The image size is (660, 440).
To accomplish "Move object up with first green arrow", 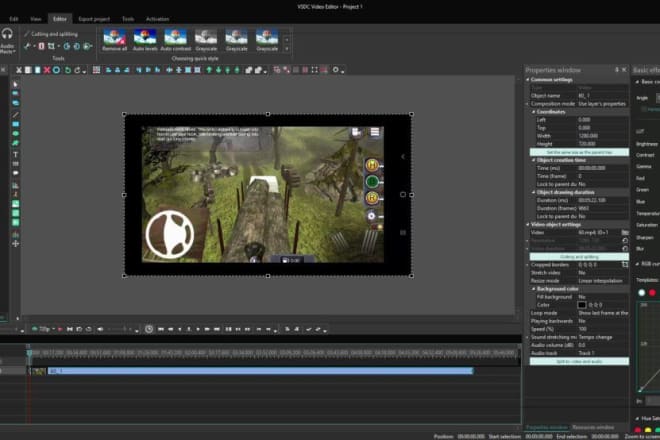I will (x=209, y=70).
